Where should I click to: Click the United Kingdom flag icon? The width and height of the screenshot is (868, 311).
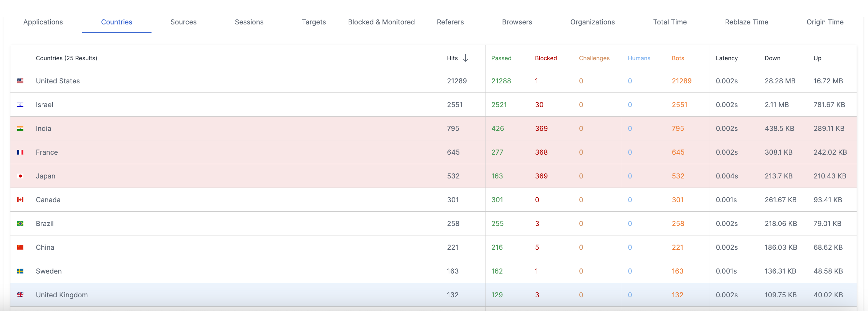tap(20, 295)
